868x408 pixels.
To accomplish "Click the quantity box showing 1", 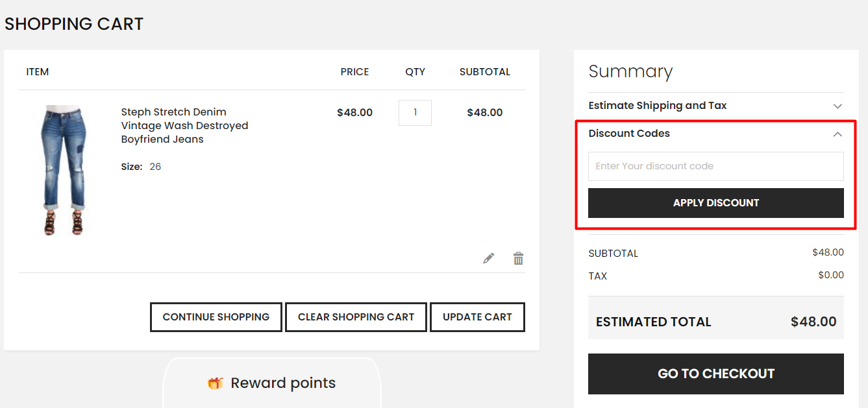I will (415, 112).
